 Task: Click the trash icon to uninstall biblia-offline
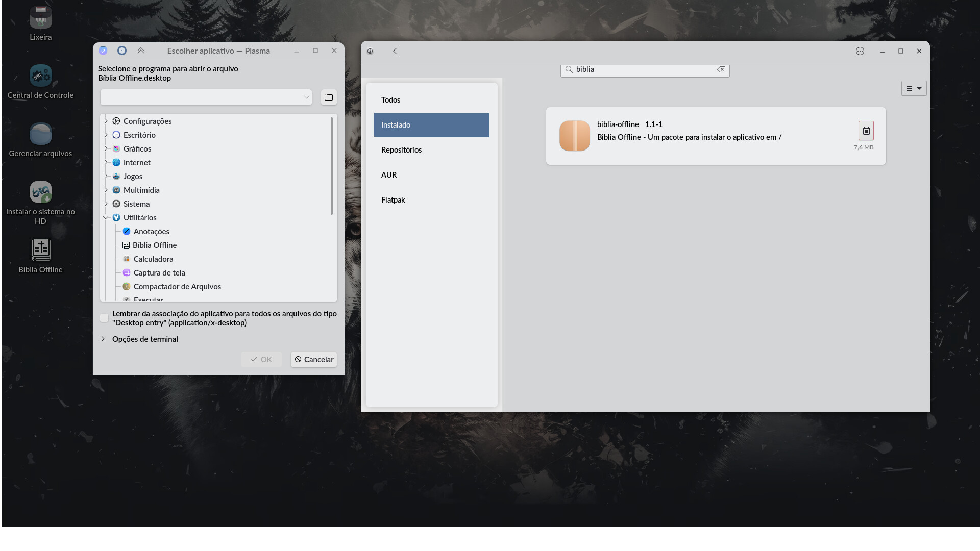point(866,131)
